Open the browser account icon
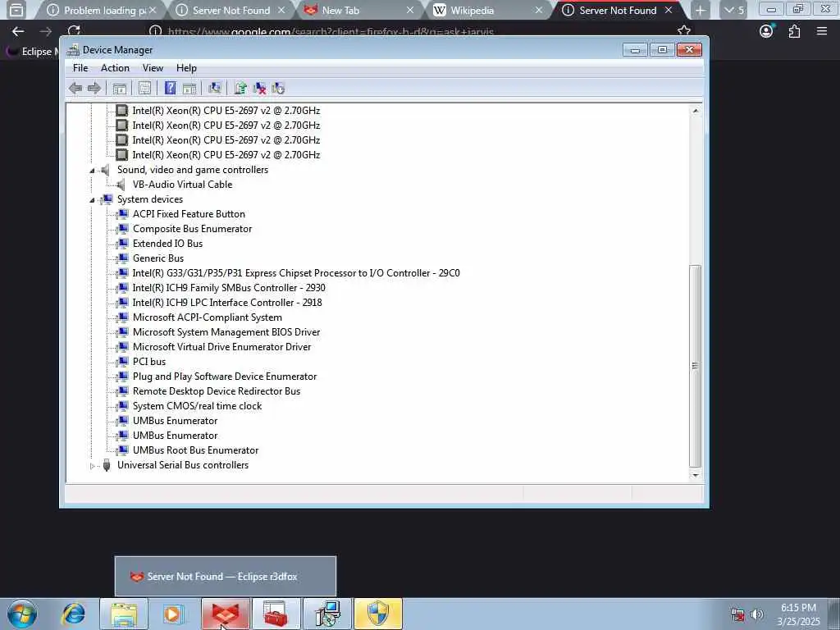Image resolution: width=840 pixels, height=630 pixels. [767, 32]
